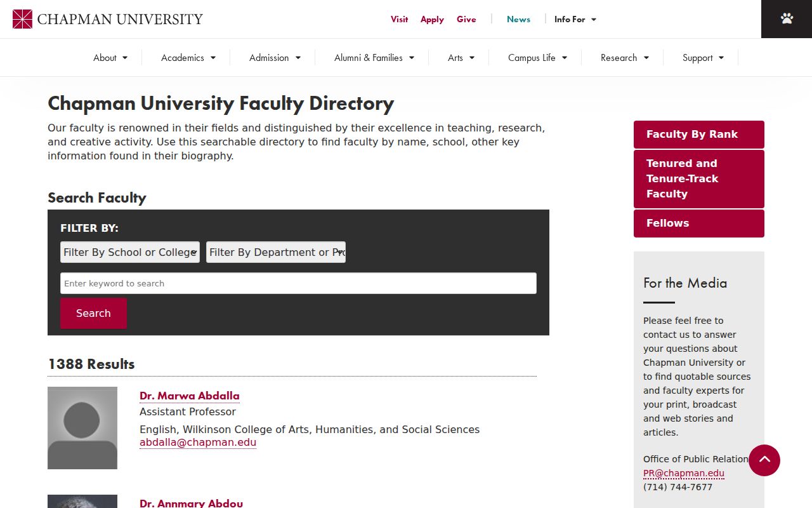The image size is (812, 508).
Task: Open Filter By Department or Program dropdown
Action: click(x=276, y=252)
